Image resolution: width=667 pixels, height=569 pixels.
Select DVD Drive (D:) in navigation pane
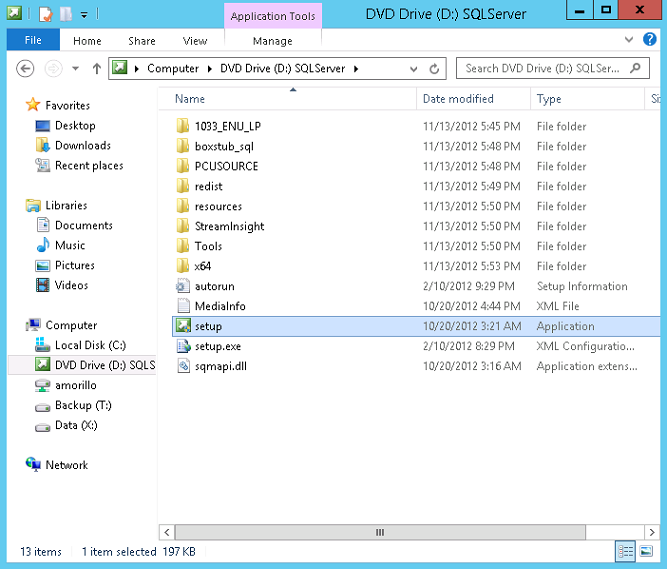83,365
